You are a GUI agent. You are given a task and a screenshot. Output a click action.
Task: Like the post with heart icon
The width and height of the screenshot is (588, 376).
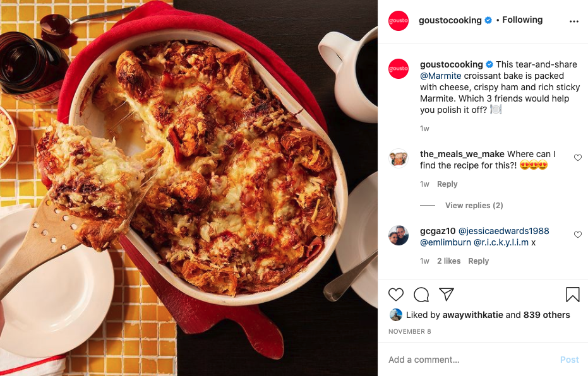pyautogui.click(x=395, y=295)
